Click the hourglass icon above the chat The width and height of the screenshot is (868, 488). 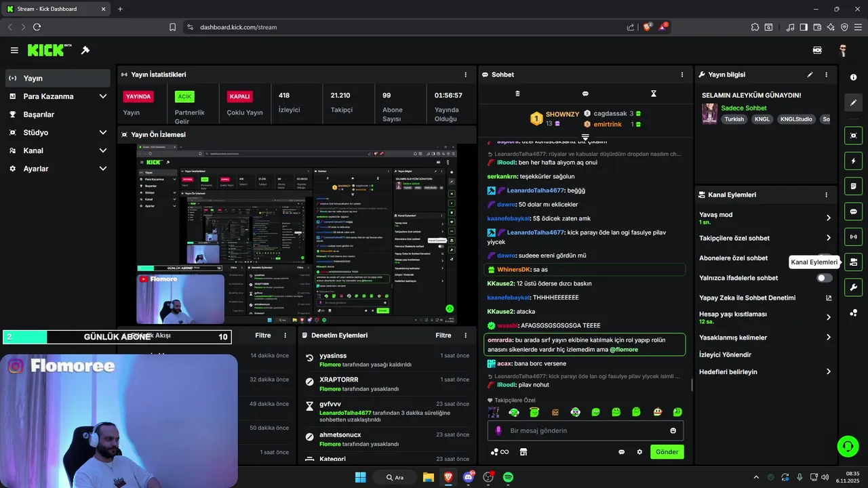pyautogui.click(x=654, y=94)
